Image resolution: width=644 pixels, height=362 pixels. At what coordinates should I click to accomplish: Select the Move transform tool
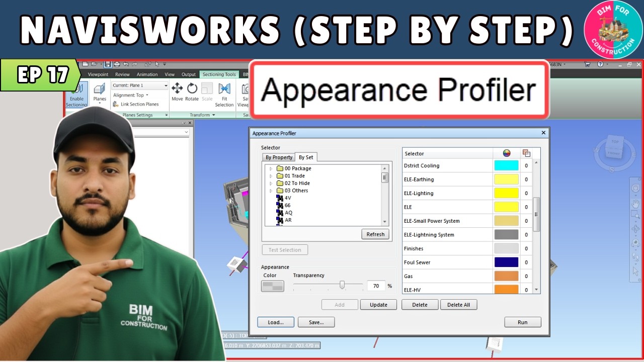click(x=177, y=92)
